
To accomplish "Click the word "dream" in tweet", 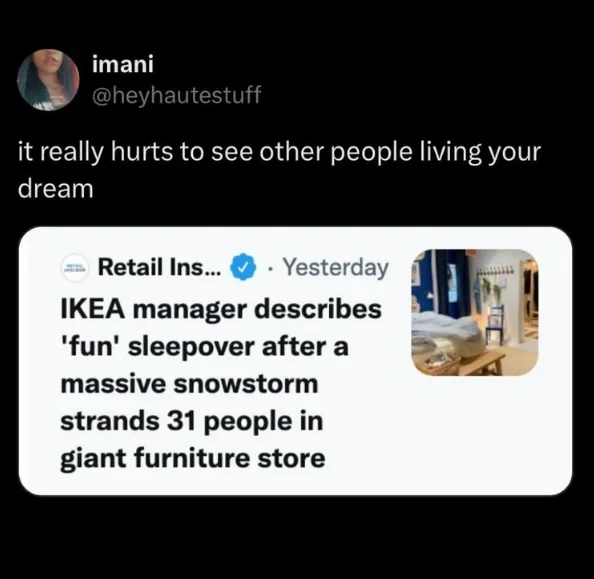I will 55,189.
